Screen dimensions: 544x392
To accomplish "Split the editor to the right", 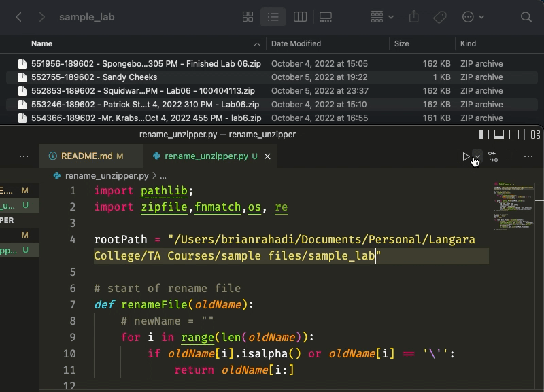I will click(x=511, y=156).
